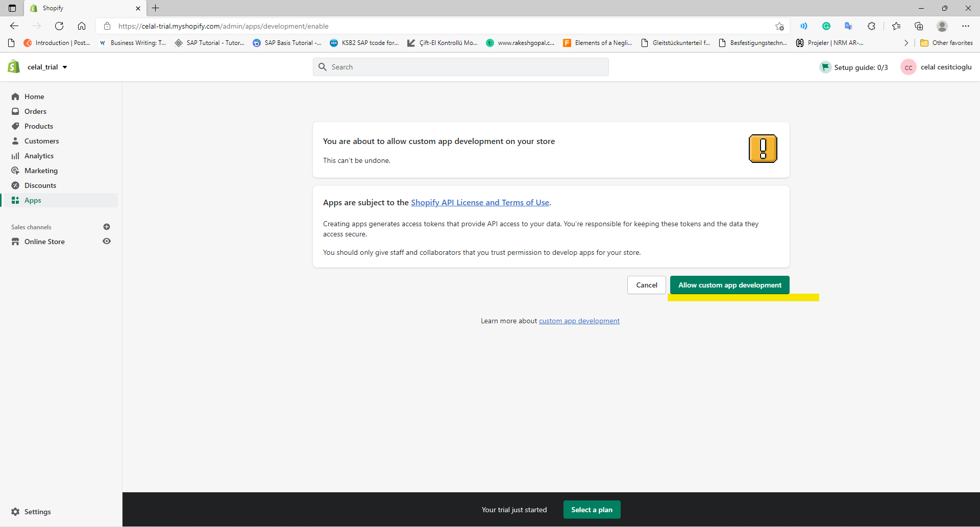View Analytics section

coord(39,156)
